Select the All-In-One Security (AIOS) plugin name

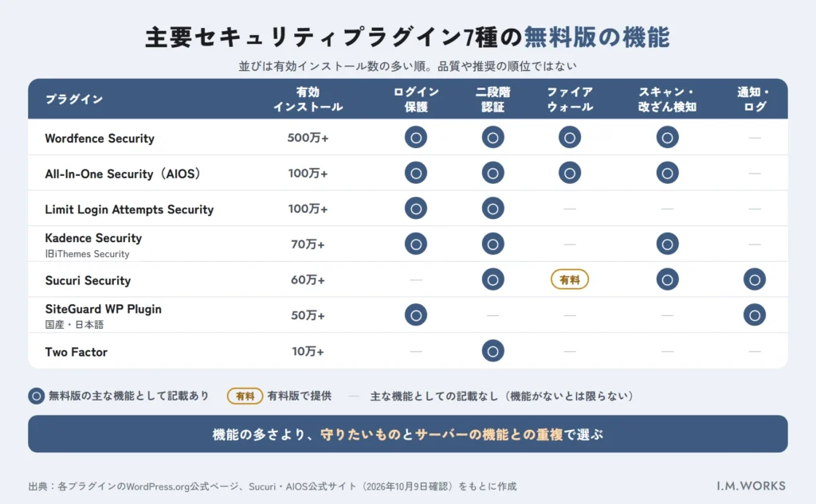tap(123, 174)
